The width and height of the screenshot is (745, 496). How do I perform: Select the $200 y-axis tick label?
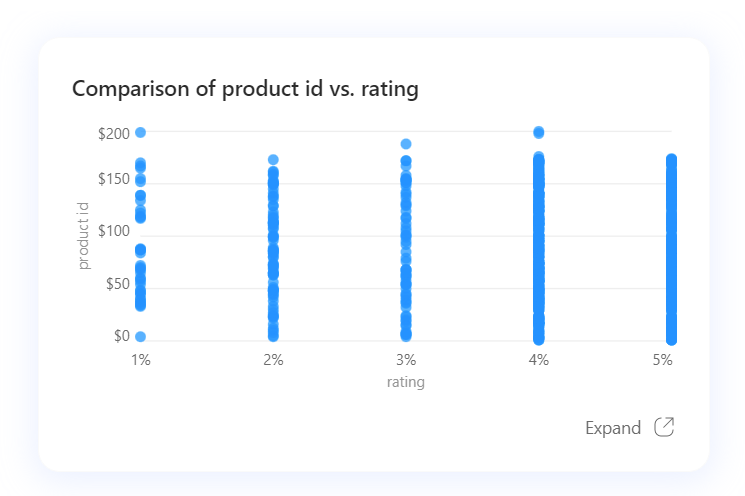coord(115,132)
